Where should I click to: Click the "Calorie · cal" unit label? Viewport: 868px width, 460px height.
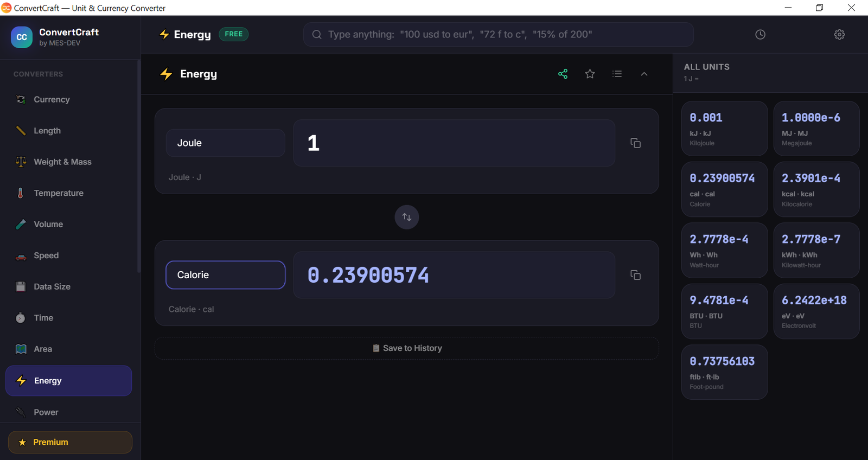point(192,309)
